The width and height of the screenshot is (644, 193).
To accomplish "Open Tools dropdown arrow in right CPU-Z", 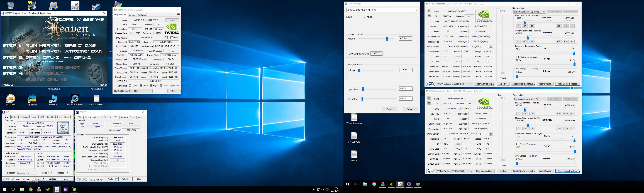I will (x=117, y=179).
